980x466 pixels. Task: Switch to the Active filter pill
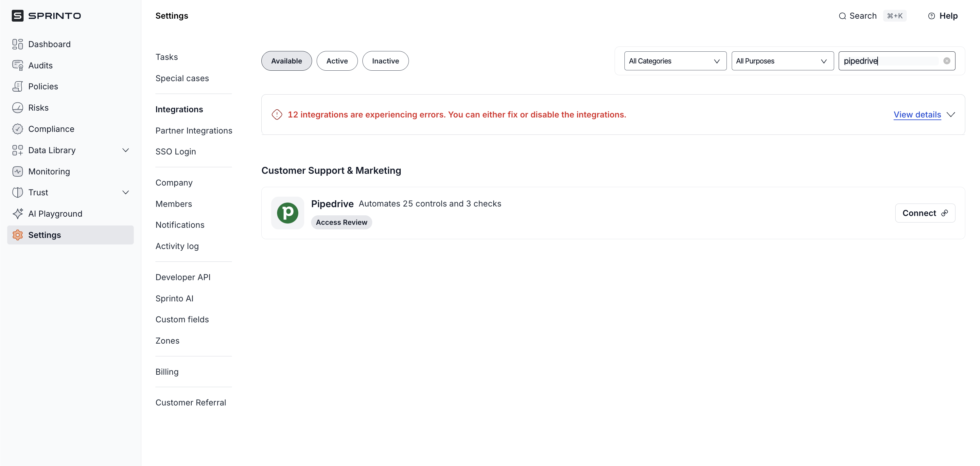tap(337, 61)
